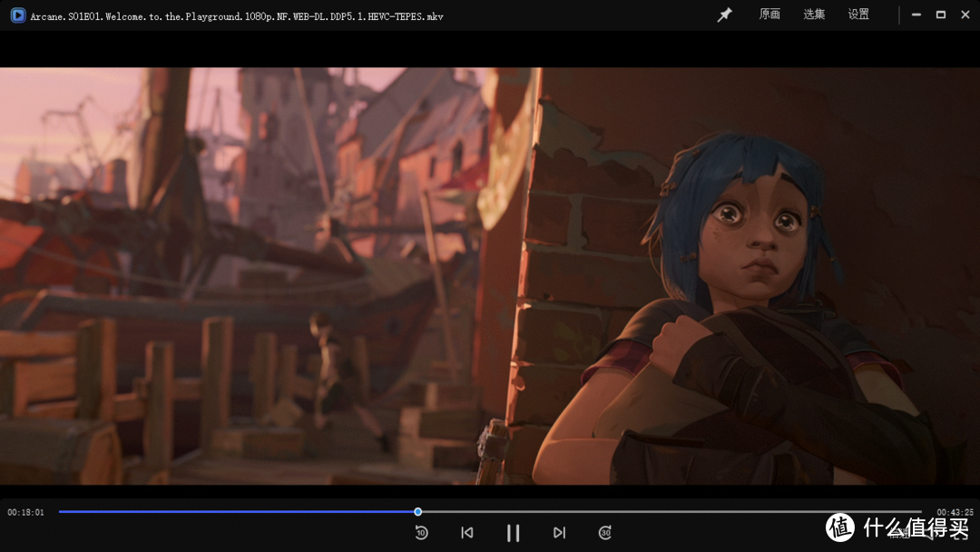Skip to the previous episode
Screen dimensions: 980x552
467,533
